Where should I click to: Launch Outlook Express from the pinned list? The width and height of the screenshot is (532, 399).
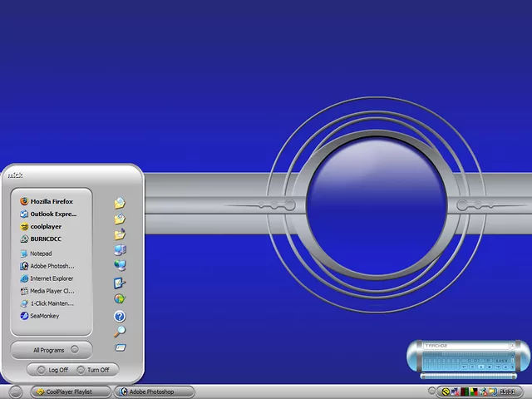point(52,214)
